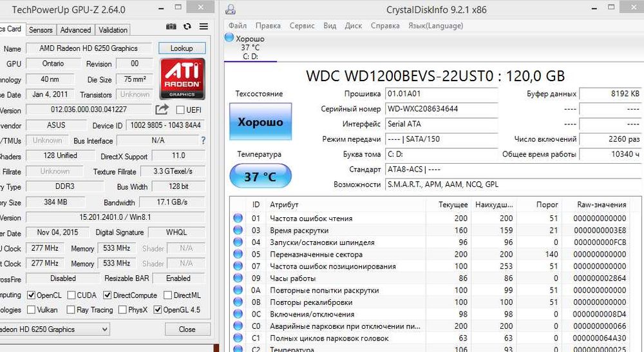Screen dimensions: 644x352
Task: Click the Атрибут column header
Action: click(284, 204)
